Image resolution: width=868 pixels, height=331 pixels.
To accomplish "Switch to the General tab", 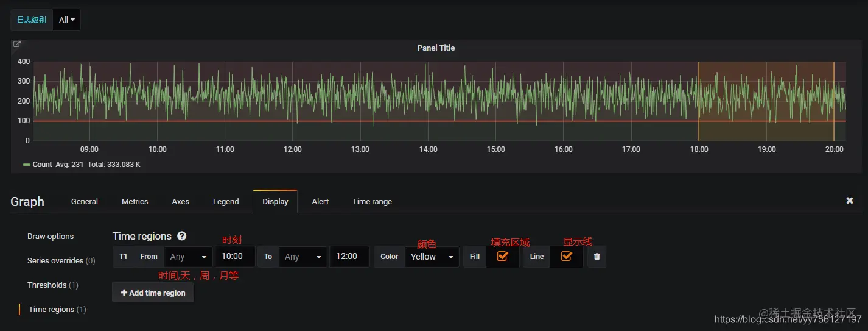I will (85, 202).
